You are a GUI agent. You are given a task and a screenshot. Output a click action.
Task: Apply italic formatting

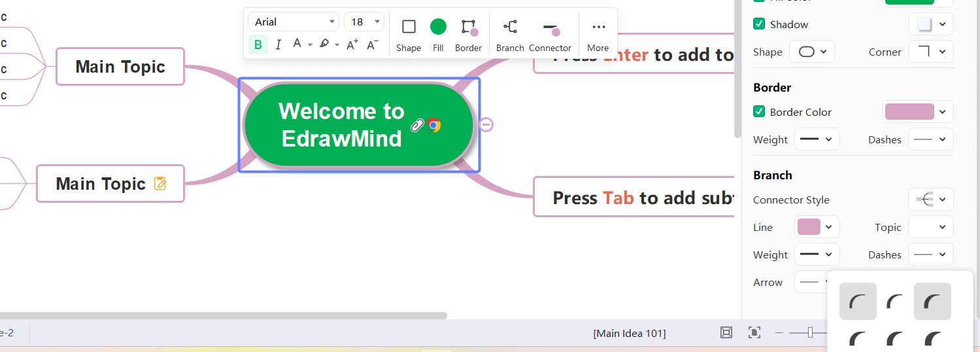[279, 44]
